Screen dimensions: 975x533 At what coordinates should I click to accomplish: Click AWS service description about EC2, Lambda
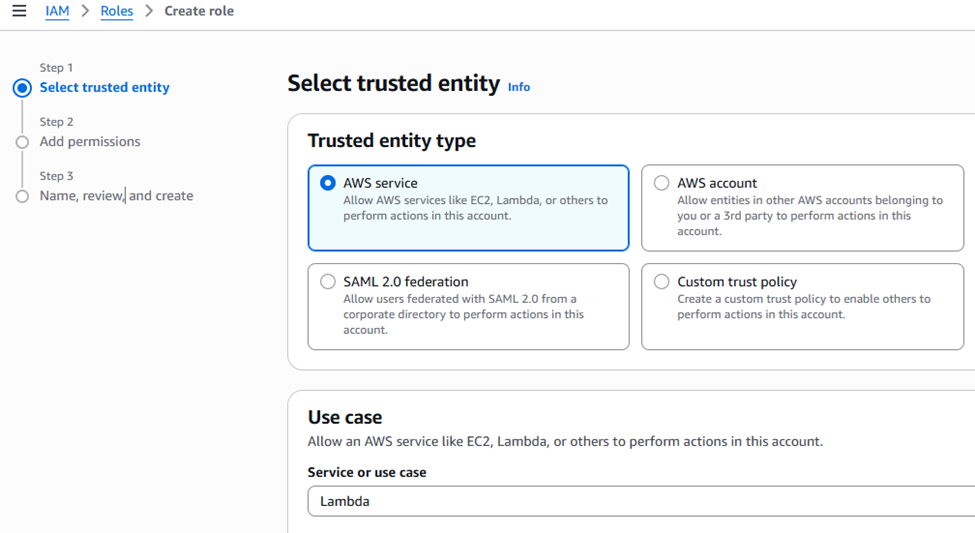pyautogui.click(x=475, y=208)
